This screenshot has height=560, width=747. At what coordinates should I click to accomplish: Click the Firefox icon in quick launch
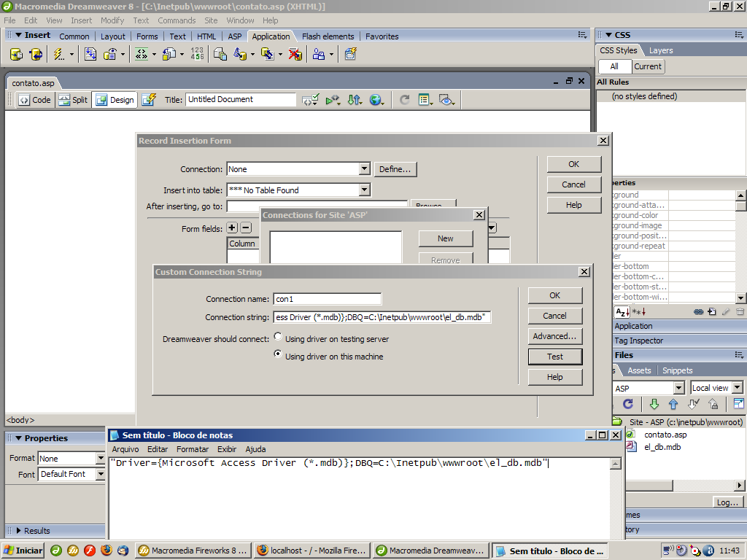pyautogui.click(x=107, y=551)
